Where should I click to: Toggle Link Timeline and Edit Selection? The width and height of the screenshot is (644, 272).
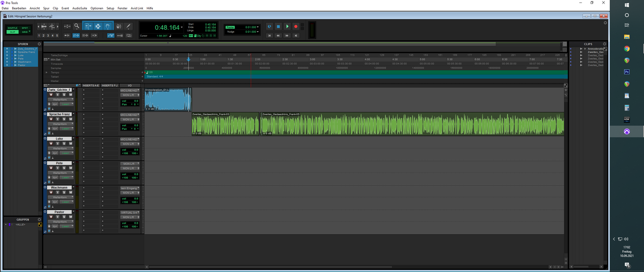tap(76, 36)
